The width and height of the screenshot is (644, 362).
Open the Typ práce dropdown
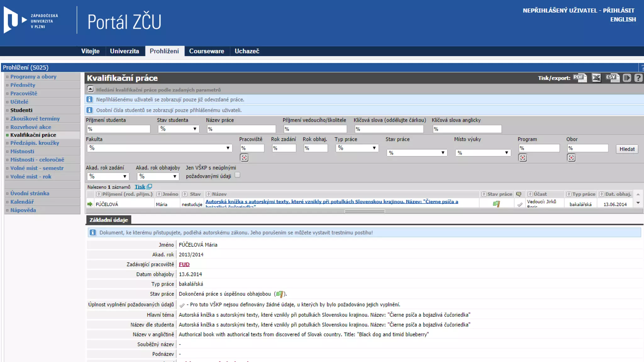(x=357, y=148)
